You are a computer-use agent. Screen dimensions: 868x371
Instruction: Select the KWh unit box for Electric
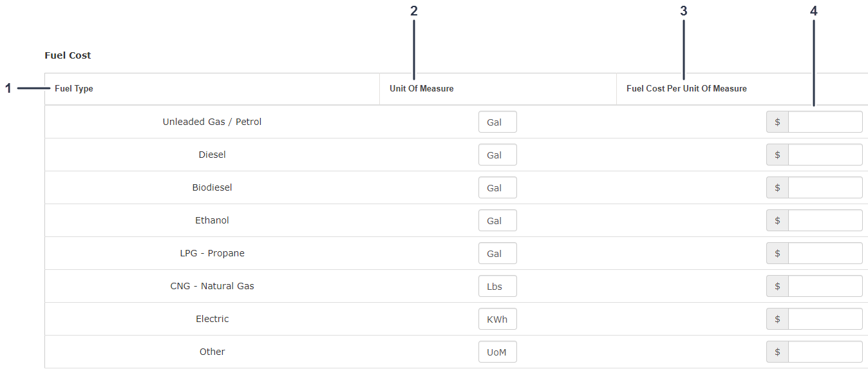pos(497,319)
